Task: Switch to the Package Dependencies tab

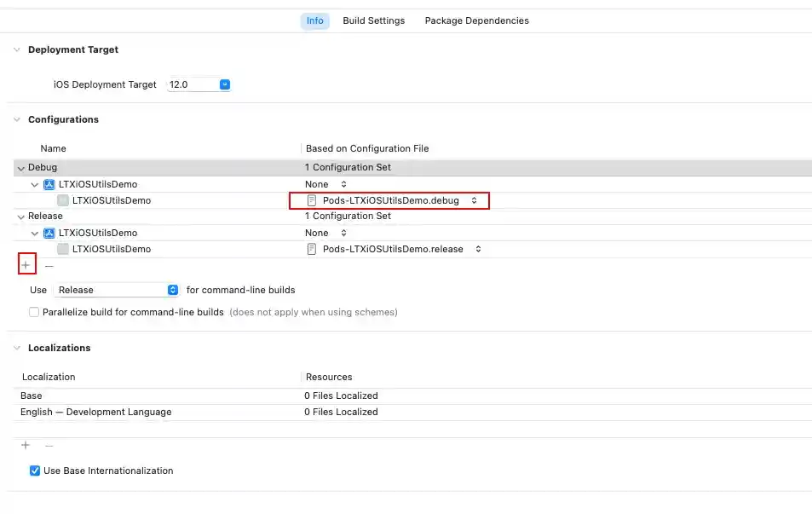Action: point(476,20)
